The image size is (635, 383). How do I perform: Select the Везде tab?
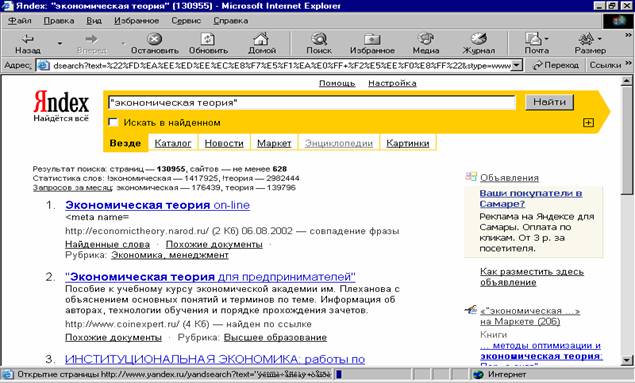pyautogui.click(x=125, y=143)
